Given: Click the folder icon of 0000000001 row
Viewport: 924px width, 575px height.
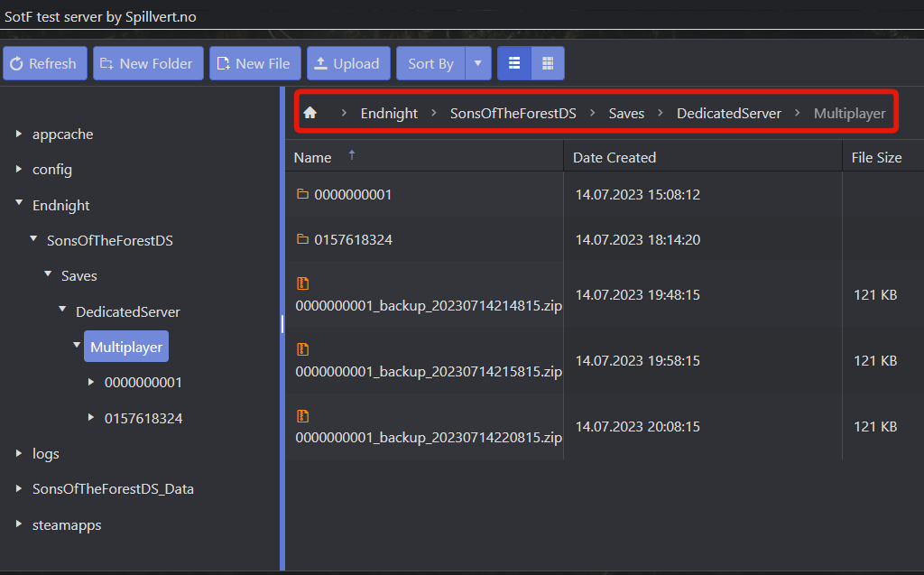Looking at the screenshot, I should click(303, 193).
